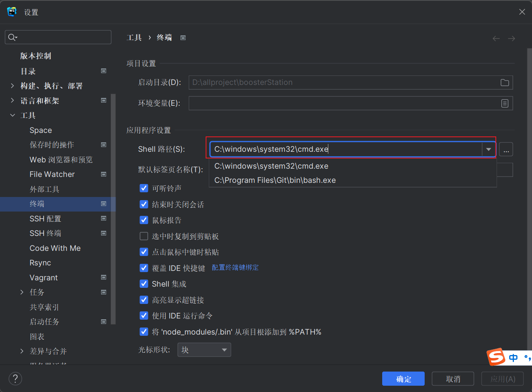The height and width of the screenshot is (392, 532).
Task: Enable 选中时复制到剪贴板 option
Action: [144, 236]
